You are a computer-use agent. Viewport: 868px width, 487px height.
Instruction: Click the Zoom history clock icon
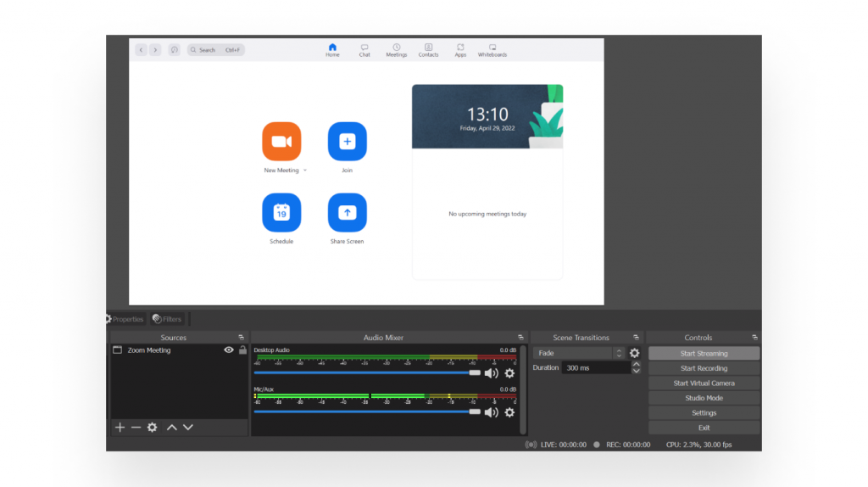pos(175,50)
